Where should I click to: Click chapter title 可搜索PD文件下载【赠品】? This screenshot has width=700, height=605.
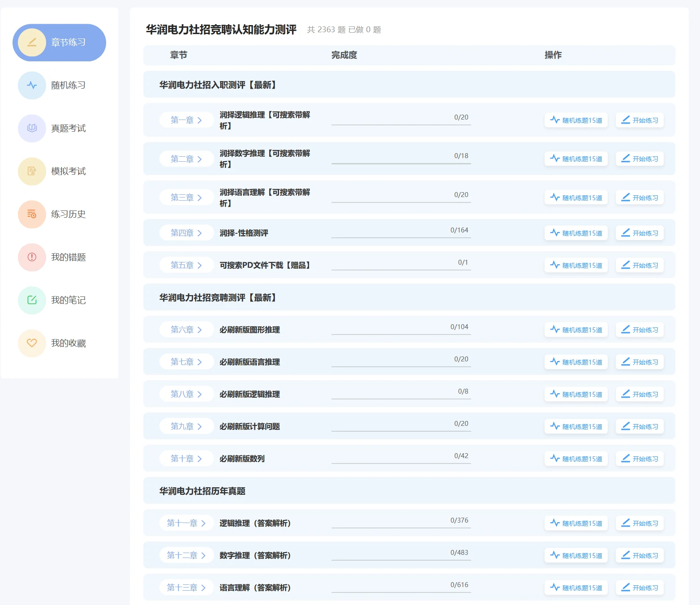(265, 265)
